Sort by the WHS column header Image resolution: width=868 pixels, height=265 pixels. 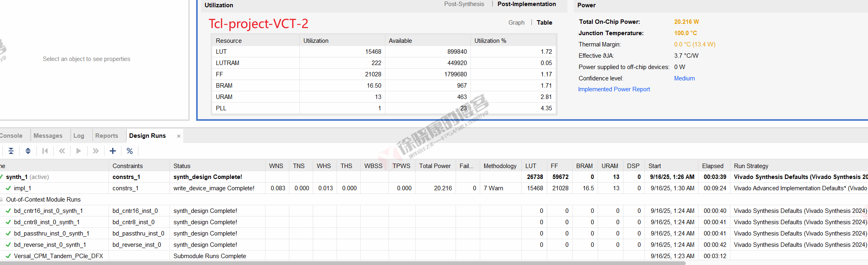pos(324,166)
